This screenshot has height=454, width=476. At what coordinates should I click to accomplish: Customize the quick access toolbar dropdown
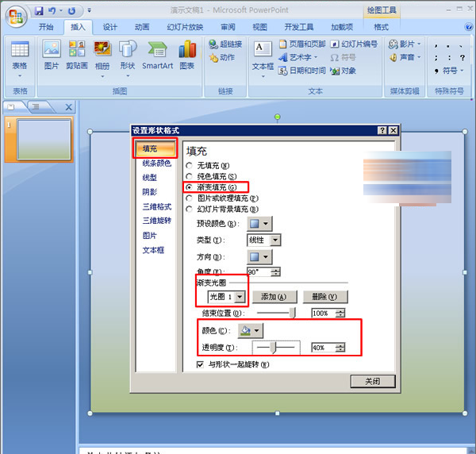[89, 10]
